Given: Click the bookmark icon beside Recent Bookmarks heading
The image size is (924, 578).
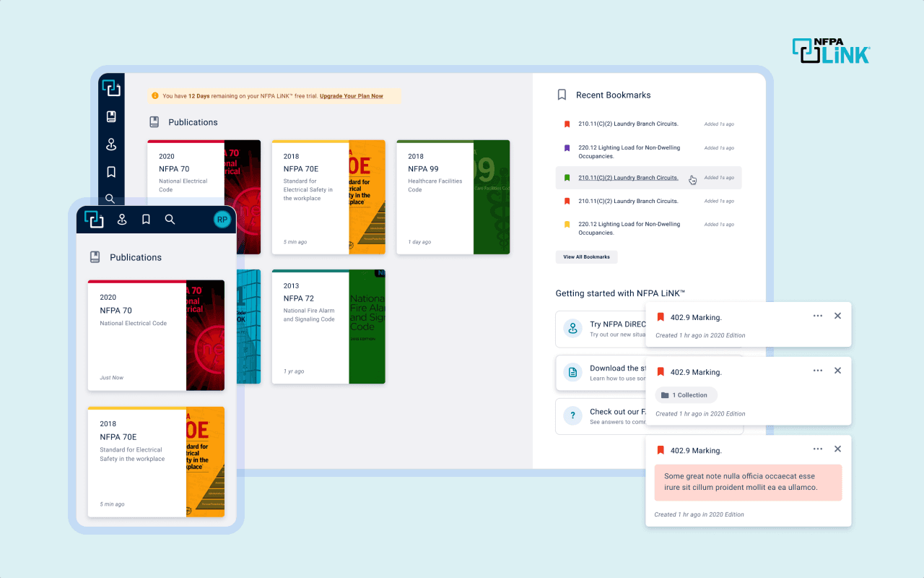Looking at the screenshot, I should [x=562, y=95].
